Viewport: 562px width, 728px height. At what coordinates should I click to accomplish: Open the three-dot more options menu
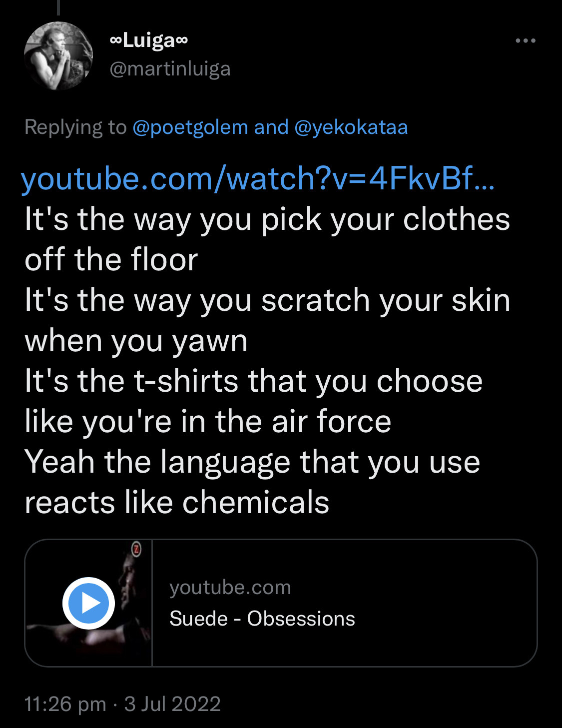[526, 41]
